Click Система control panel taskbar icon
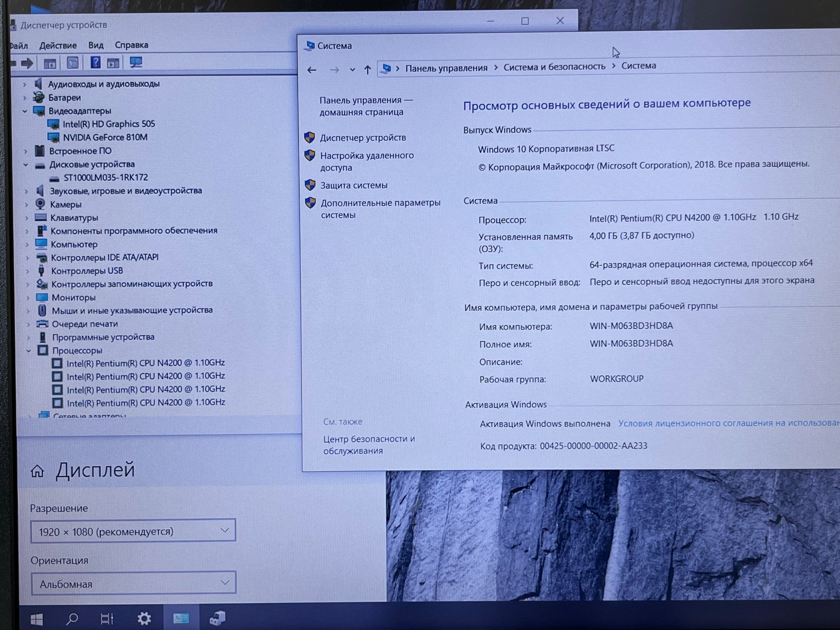 (x=181, y=618)
